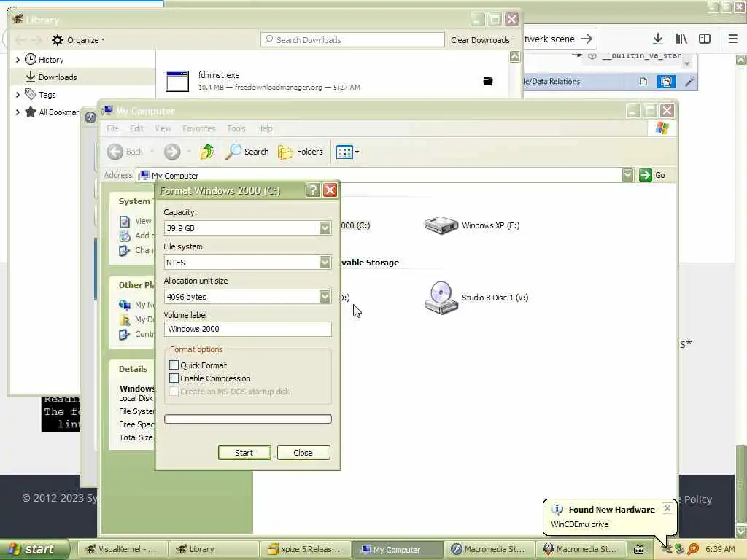Click Back arrow in My Computer toolbar
The height and width of the screenshot is (560, 747).
click(115, 152)
